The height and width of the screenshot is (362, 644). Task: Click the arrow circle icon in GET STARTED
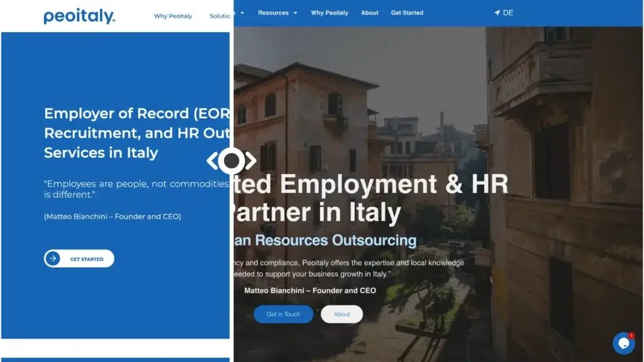tap(53, 258)
